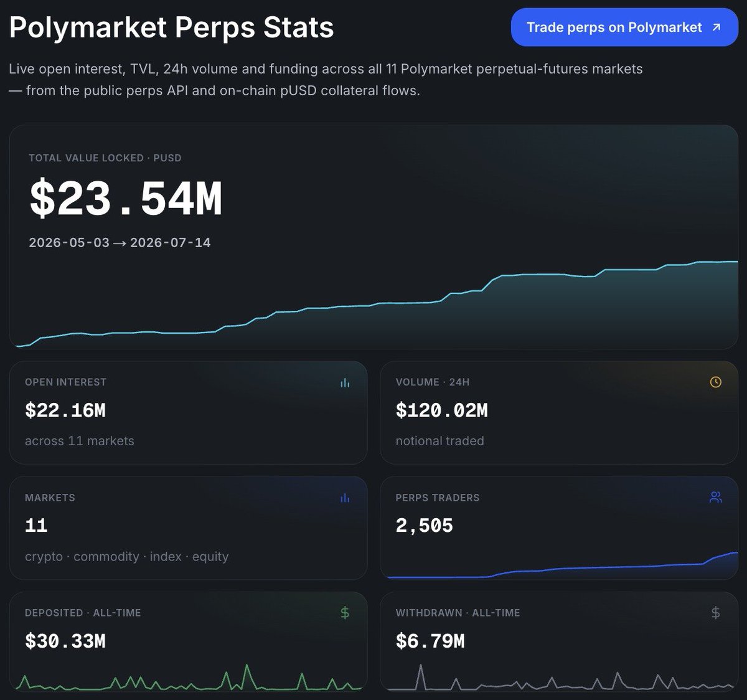Click the users icon in Perps Traders card
This screenshot has width=747, height=700.
(x=716, y=498)
